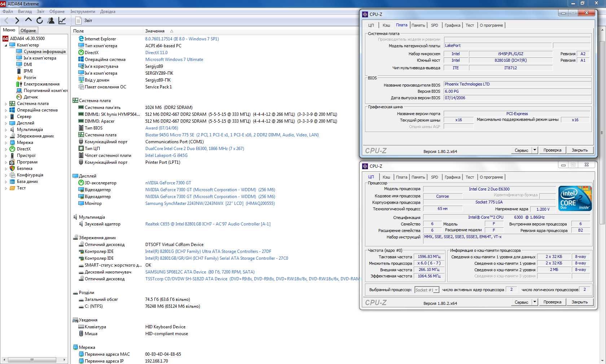Select Ім'я комп'ютера tree item
Screen dimensions: 606x364
[40, 58]
